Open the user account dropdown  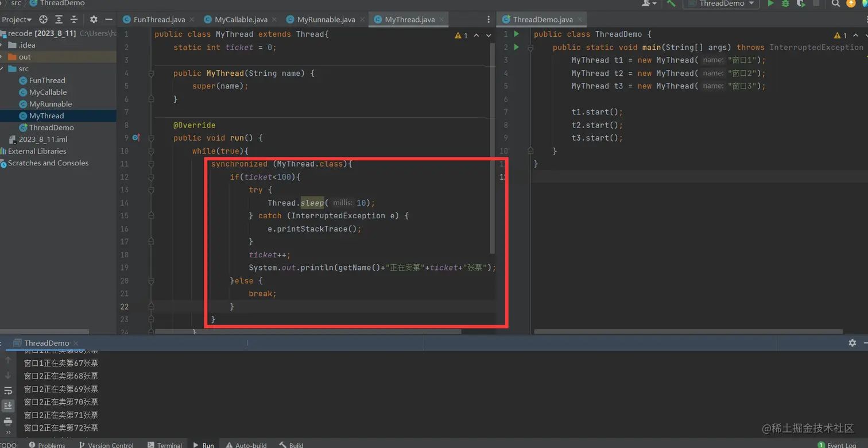click(x=649, y=3)
